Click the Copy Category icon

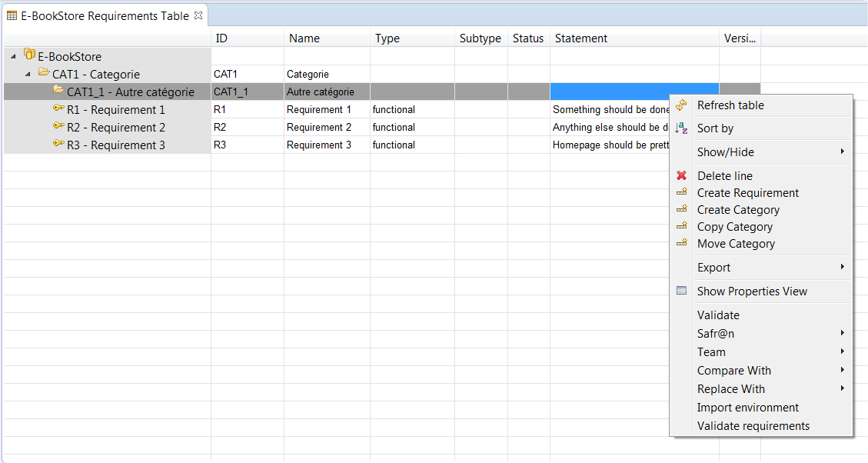(x=681, y=226)
